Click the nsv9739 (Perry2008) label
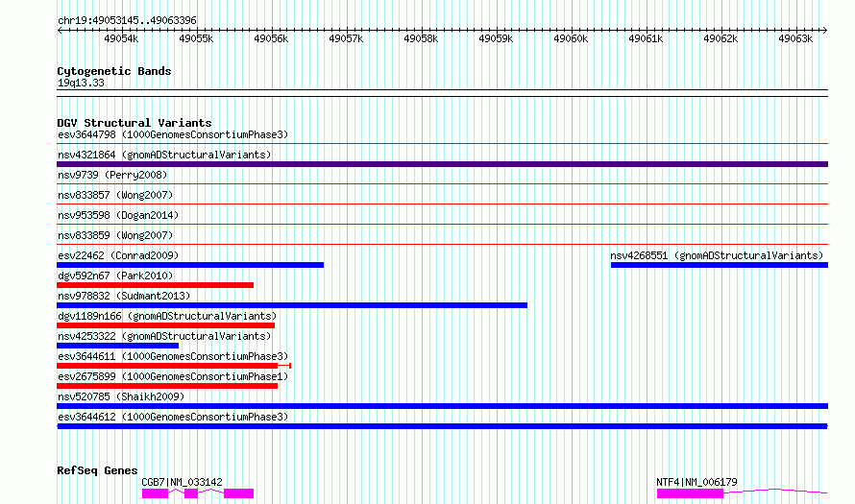The image size is (855, 504). [x=112, y=175]
